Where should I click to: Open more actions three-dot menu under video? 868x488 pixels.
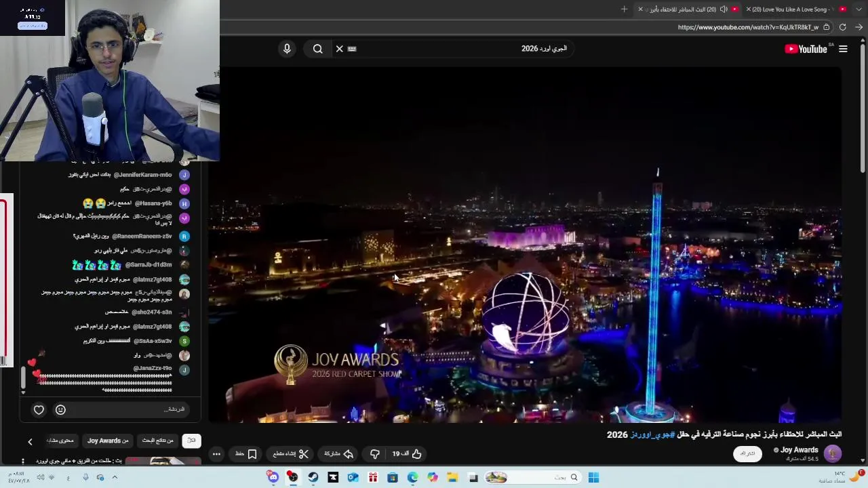coord(216,454)
